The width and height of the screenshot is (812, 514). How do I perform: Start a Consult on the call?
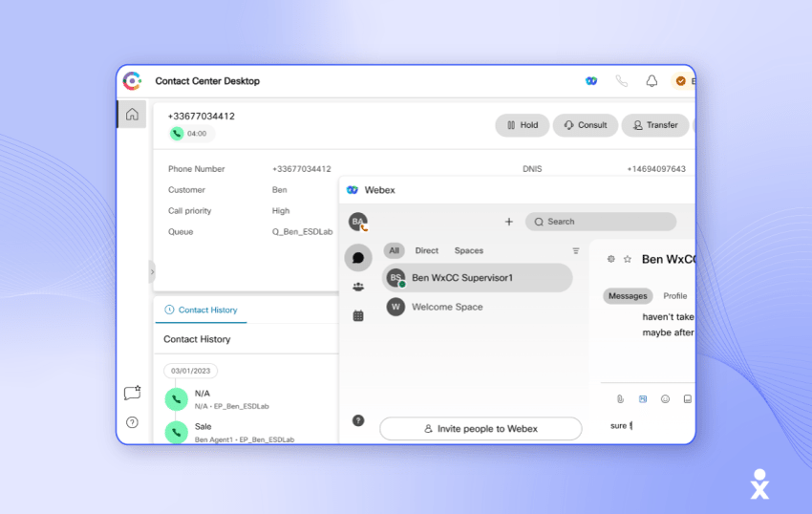click(x=586, y=125)
